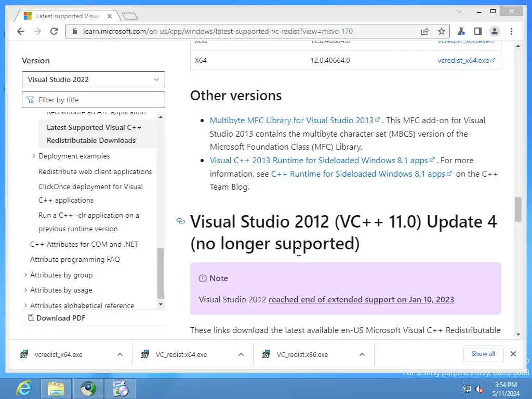This screenshot has width=532, height=399.
Task: Click the address bar URL
Action: pyautogui.click(x=218, y=31)
